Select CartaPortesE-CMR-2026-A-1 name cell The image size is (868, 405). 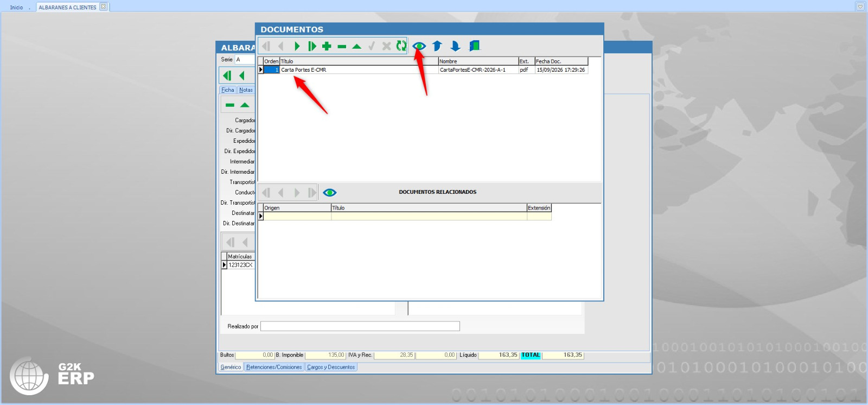coord(478,70)
